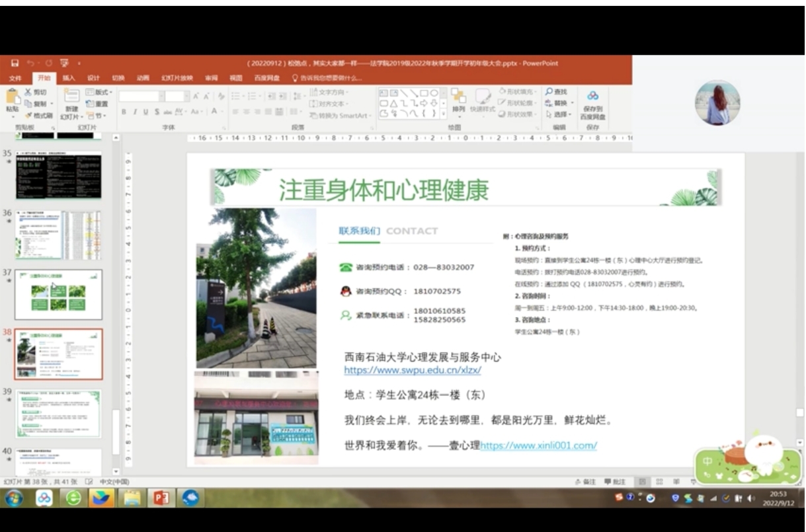Select the triangle shape in shapes gallery

393,103
